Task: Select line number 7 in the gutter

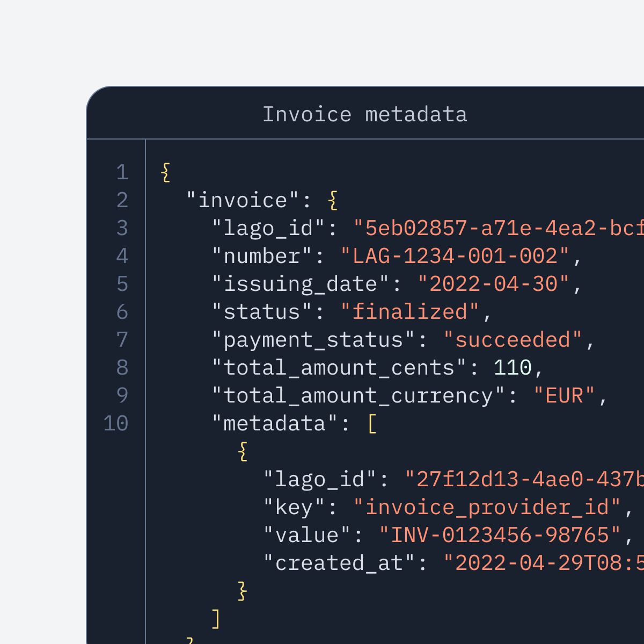Action: 122,340
